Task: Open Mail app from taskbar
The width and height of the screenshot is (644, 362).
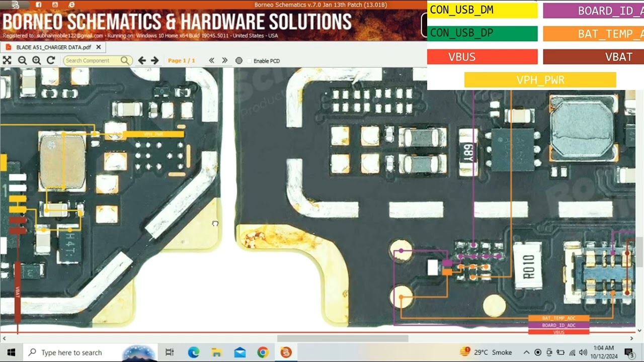Action: click(239, 352)
